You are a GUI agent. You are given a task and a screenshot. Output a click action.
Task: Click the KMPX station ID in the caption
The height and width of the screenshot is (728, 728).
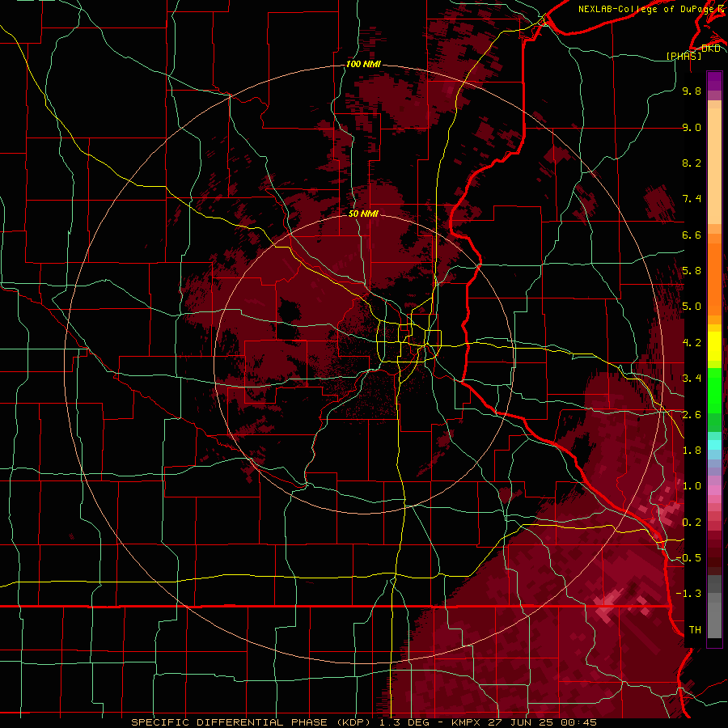click(467, 722)
